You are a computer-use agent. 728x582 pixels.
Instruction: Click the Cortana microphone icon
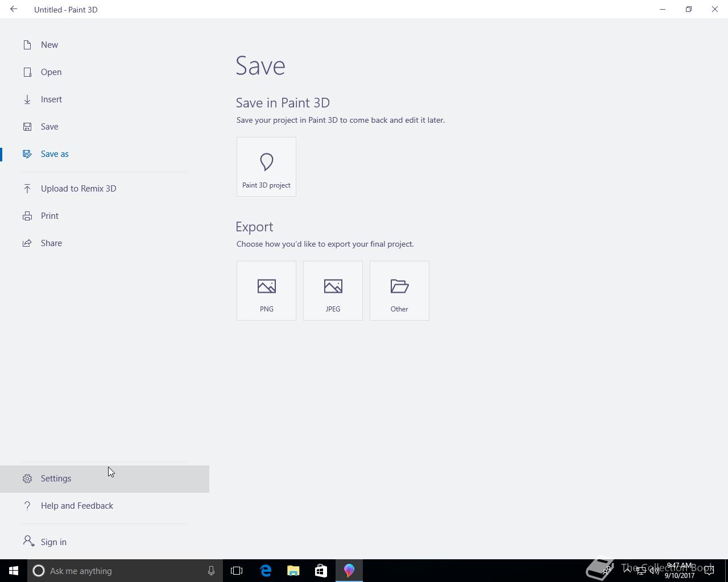point(211,571)
